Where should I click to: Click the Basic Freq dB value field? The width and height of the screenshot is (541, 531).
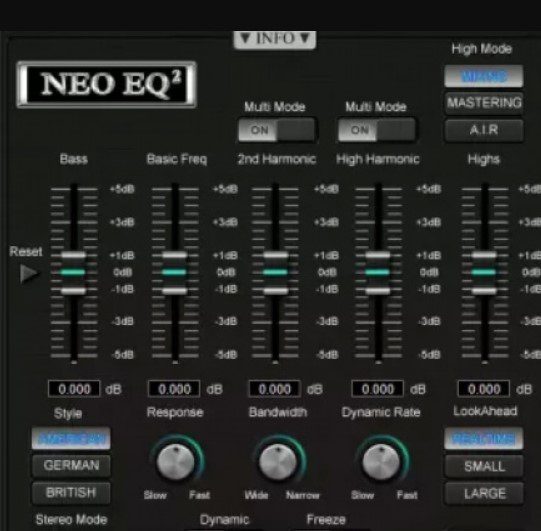coord(174,389)
